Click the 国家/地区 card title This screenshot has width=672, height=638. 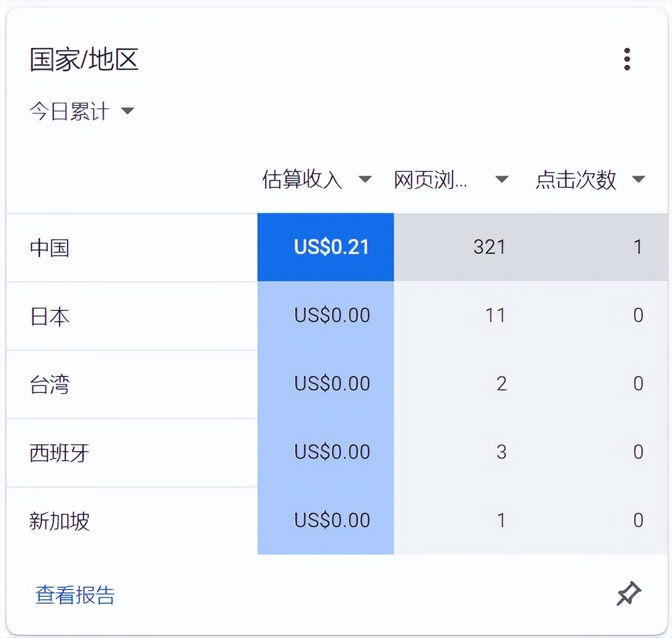click(84, 60)
